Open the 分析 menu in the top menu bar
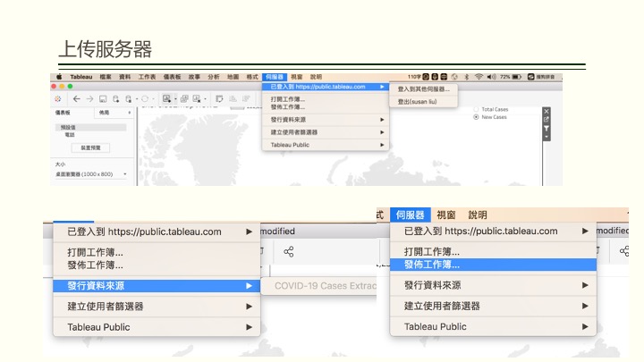This screenshot has width=644, height=362. pyautogui.click(x=214, y=77)
